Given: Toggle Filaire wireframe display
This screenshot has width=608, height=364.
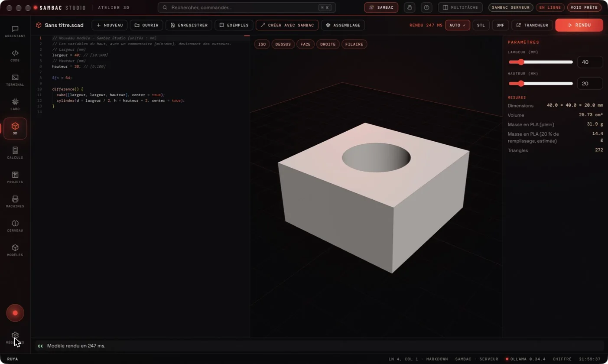Looking at the screenshot, I should point(354,44).
